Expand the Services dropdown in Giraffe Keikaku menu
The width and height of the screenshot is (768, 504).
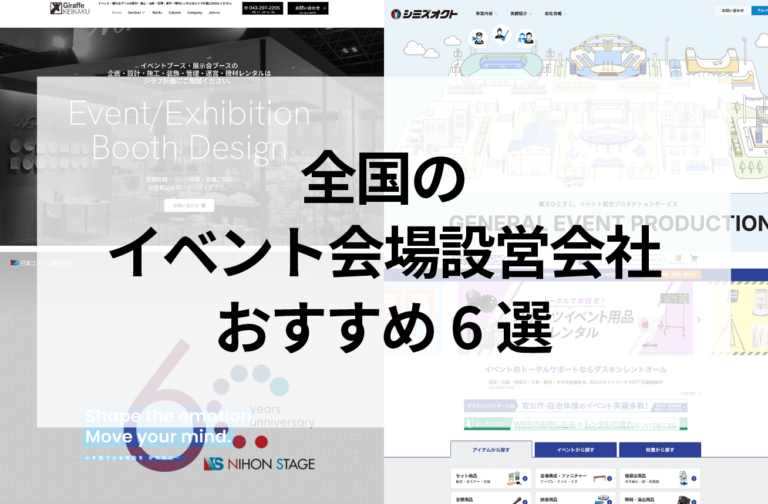tap(136, 13)
